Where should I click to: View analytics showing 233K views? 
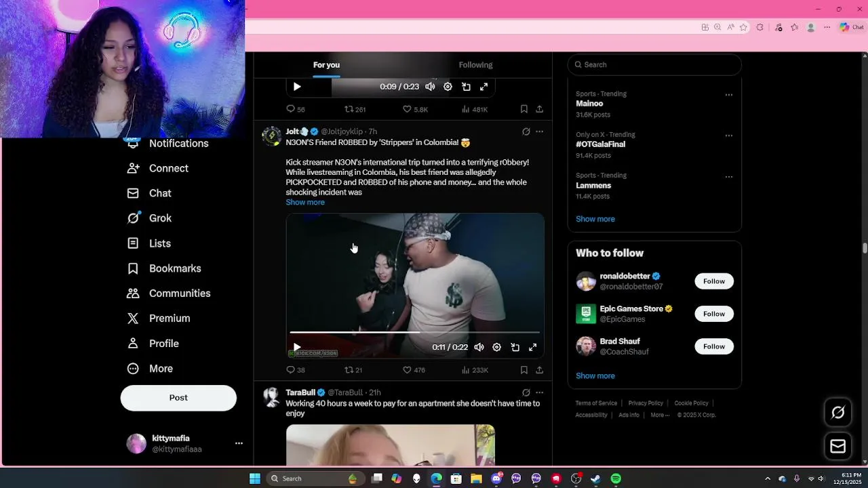(475, 370)
